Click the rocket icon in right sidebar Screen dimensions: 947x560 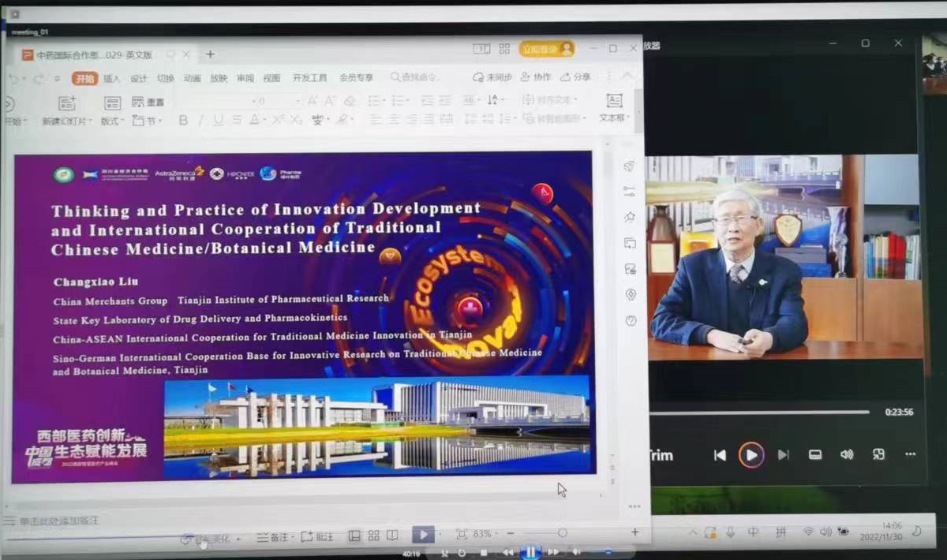pyautogui.click(x=629, y=166)
